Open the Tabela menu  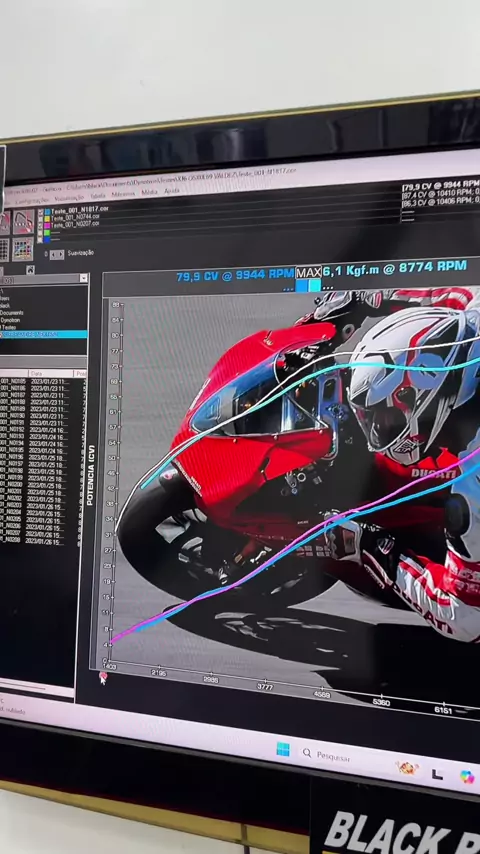click(98, 196)
